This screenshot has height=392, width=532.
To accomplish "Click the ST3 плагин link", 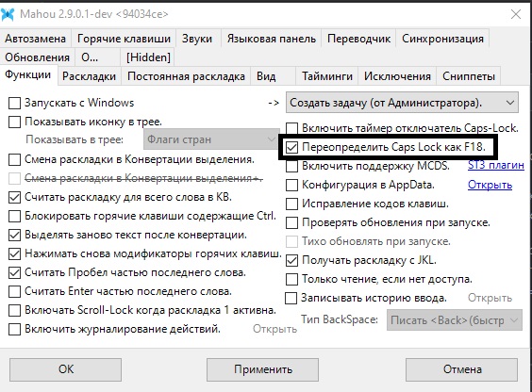I will coord(496,165).
